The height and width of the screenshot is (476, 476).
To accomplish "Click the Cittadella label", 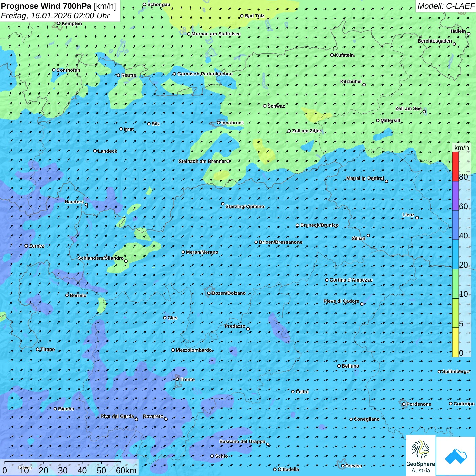I will coord(288,469).
